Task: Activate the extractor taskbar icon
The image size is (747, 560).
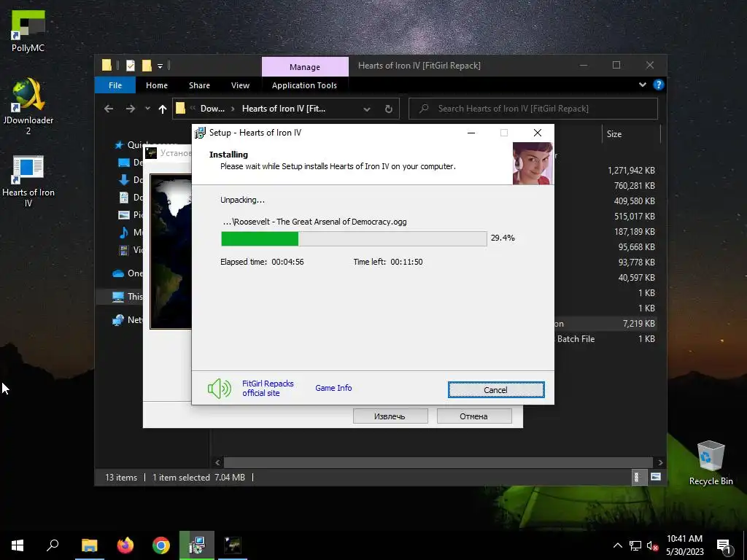Action: [233, 545]
